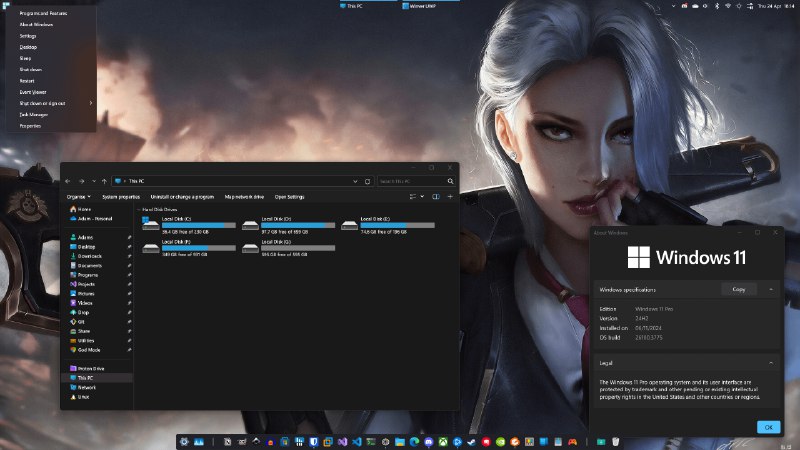The image size is (800, 450).
Task: Click System properties in Explorer toolbar
Action: [x=121, y=197]
